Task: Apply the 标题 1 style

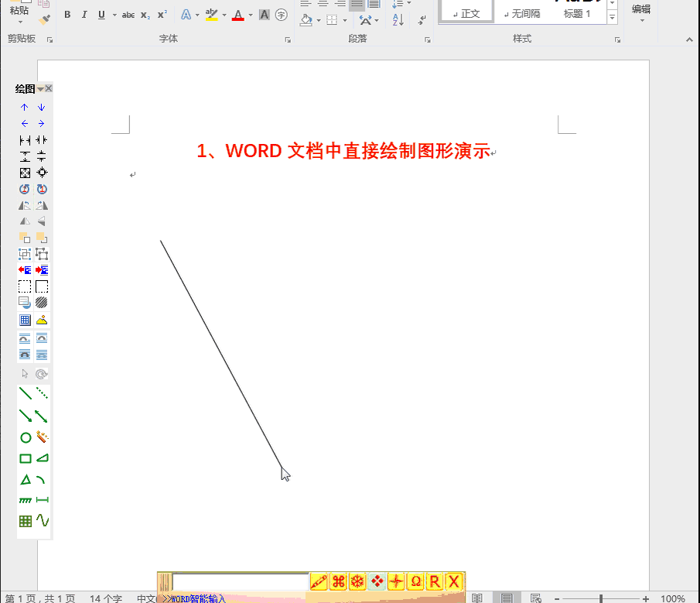Action: click(577, 13)
